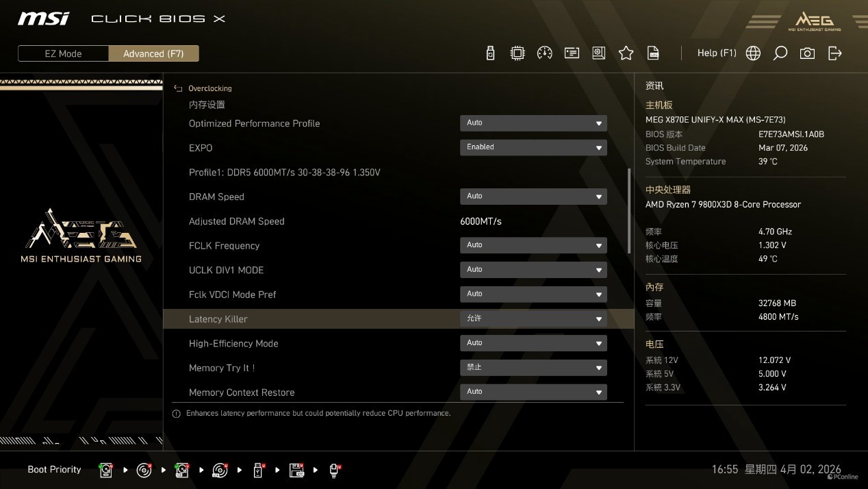Click the High-Efficiency Mode label
This screenshot has height=489, width=868.
click(x=233, y=344)
